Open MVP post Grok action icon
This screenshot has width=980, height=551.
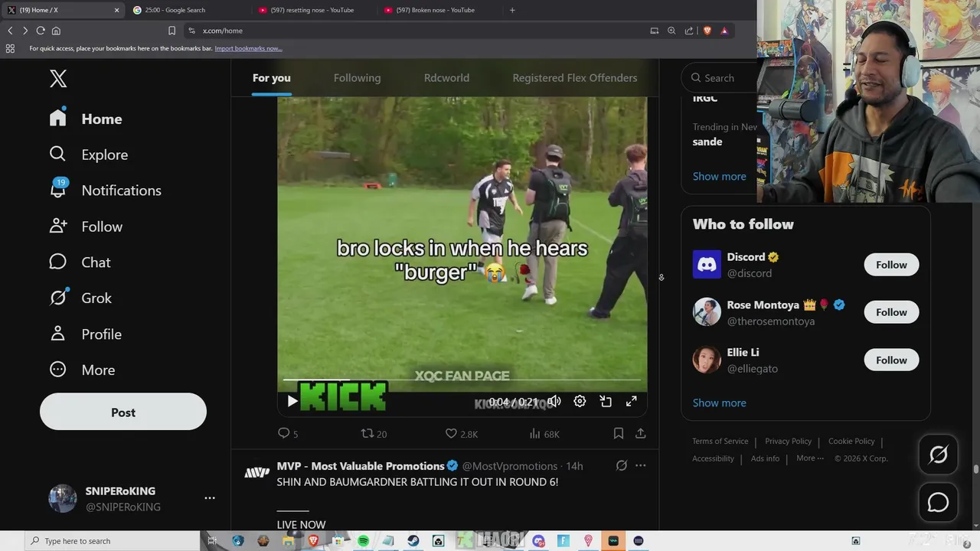coord(622,465)
